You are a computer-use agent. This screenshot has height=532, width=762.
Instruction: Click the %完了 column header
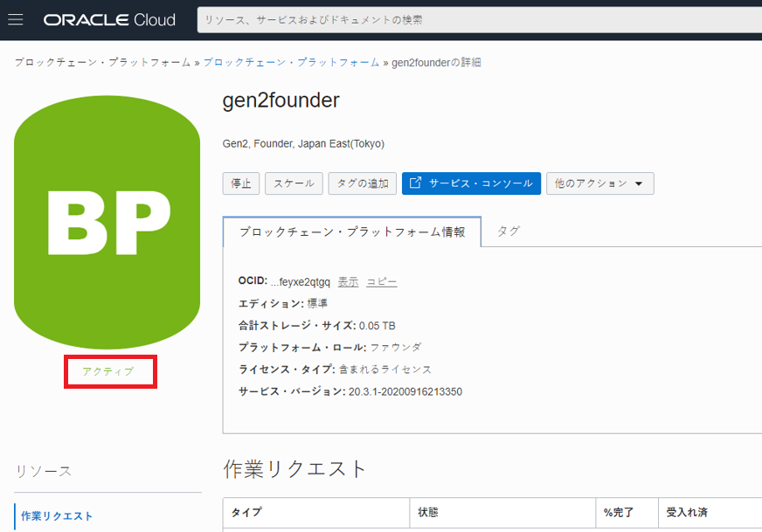[x=619, y=512]
